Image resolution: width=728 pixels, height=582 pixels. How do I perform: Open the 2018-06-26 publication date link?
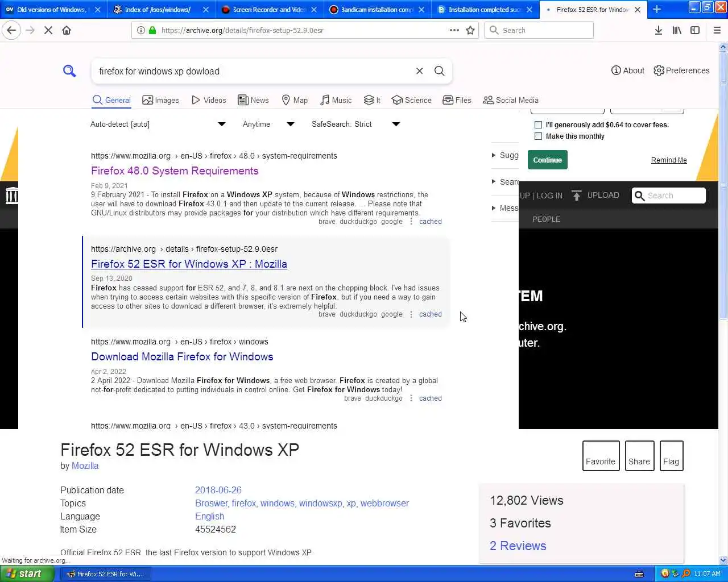(x=218, y=490)
